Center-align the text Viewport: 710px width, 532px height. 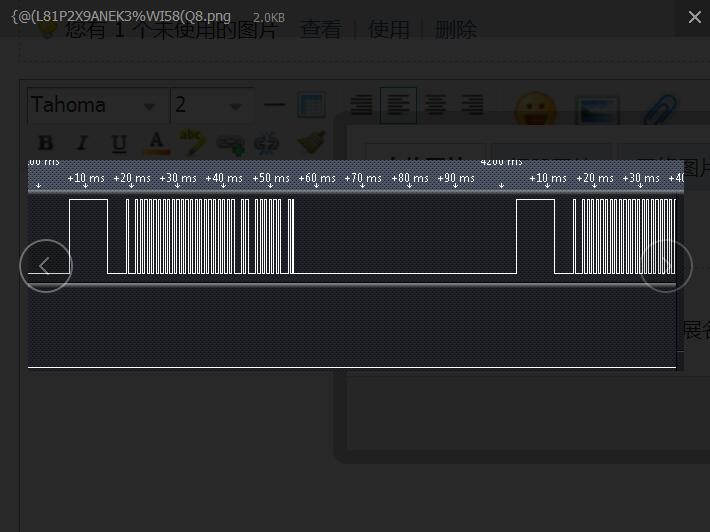pyautogui.click(x=435, y=105)
